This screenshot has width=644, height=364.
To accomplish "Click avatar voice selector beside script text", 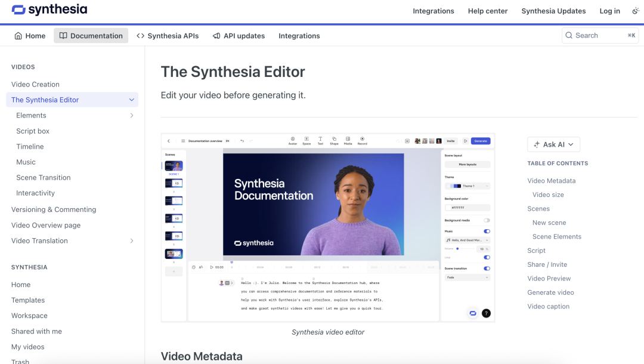I will [x=226, y=283].
